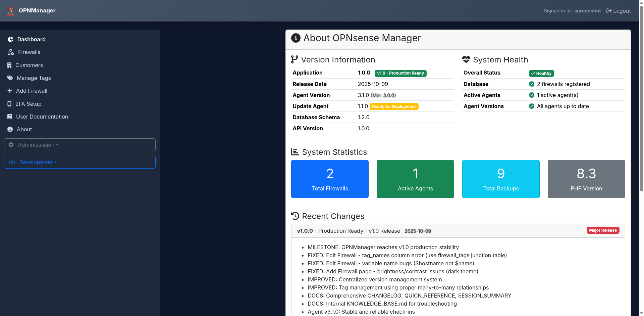The image size is (644, 316).
Task: Expand the Administration dropdown
Action: click(x=79, y=145)
